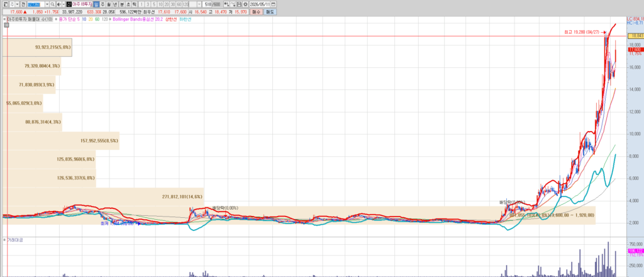Image resolution: width=644 pixels, height=277 pixels.
Task: Click the 33,987,220 volume value
Action: (72, 12)
